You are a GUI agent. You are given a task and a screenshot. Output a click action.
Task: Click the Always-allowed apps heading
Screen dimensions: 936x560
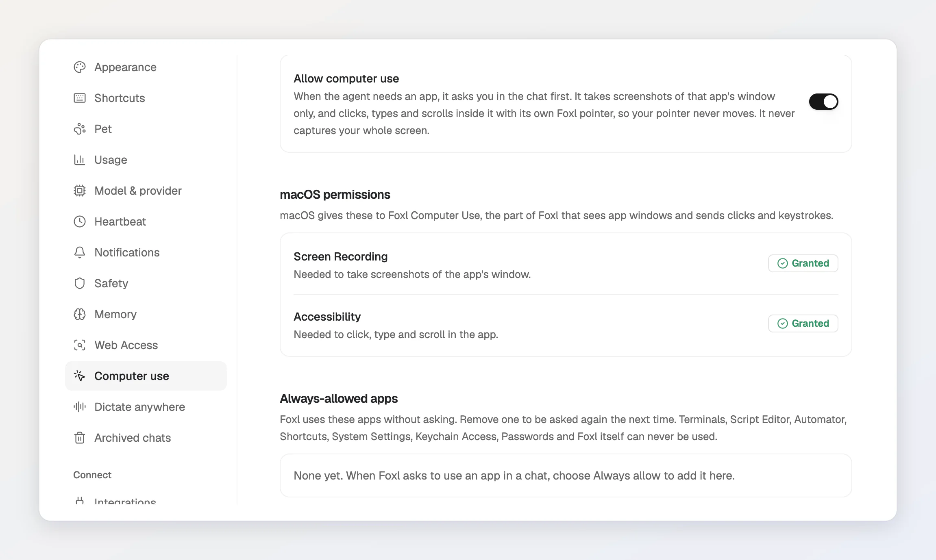coord(339,399)
